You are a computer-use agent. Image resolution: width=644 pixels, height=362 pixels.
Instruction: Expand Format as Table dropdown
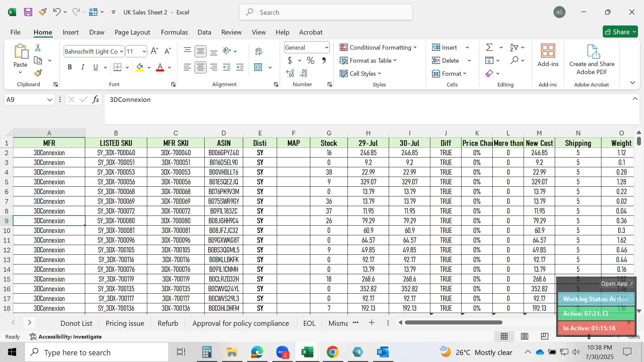point(395,60)
